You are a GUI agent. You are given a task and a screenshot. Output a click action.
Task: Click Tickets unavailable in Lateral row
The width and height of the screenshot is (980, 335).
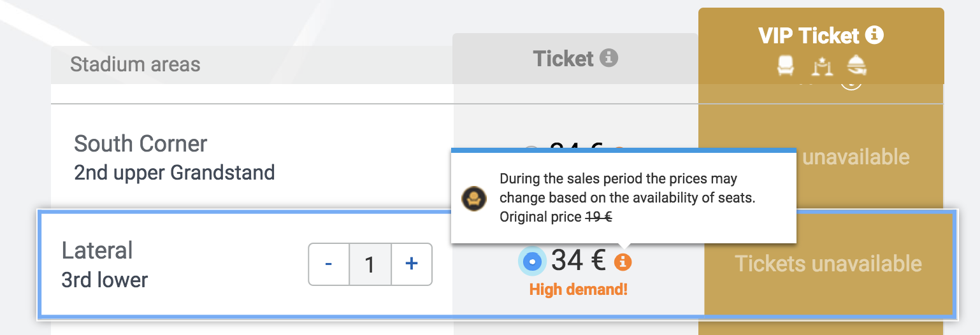point(828,264)
